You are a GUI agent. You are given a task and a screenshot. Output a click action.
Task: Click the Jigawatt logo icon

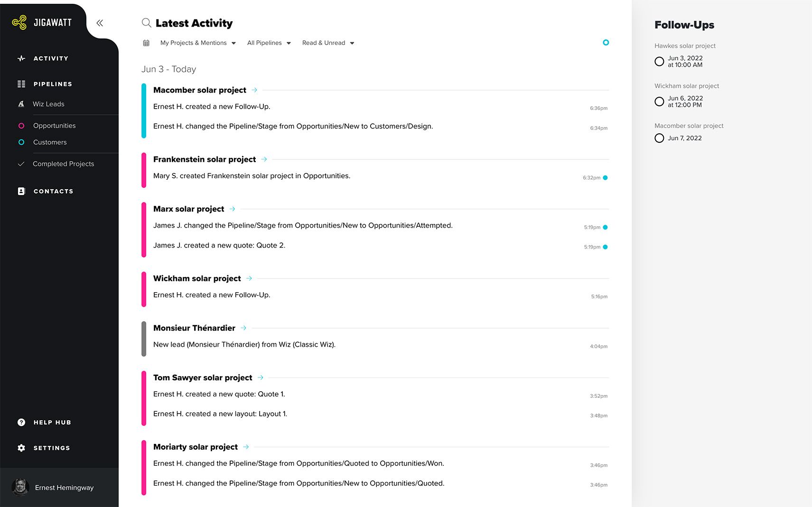pyautogui.click(x=19, y=22)
